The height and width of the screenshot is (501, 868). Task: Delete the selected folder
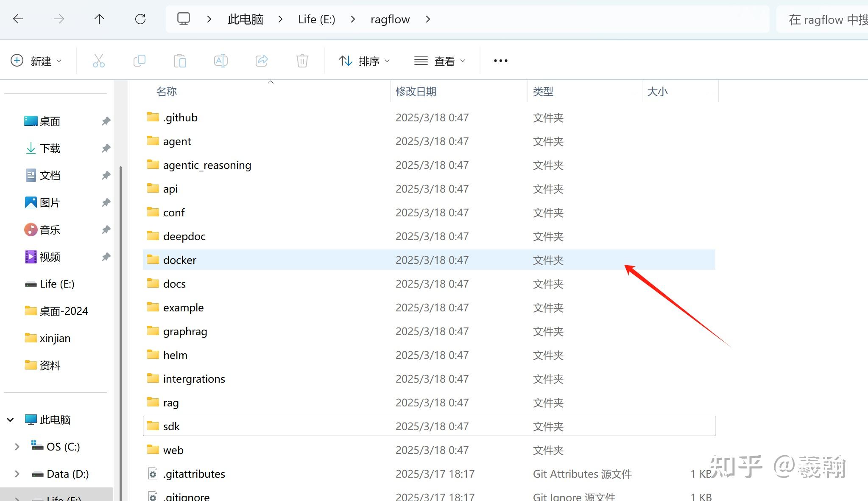[301, 60]
